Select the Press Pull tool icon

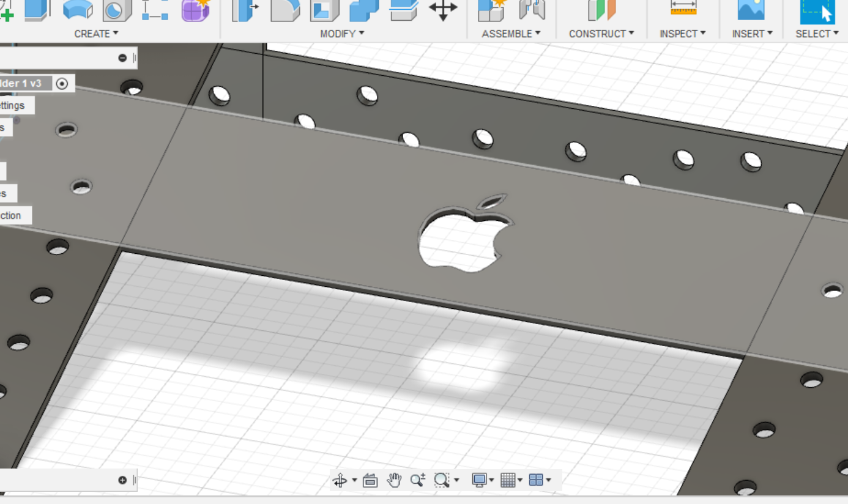pos(245,10)
